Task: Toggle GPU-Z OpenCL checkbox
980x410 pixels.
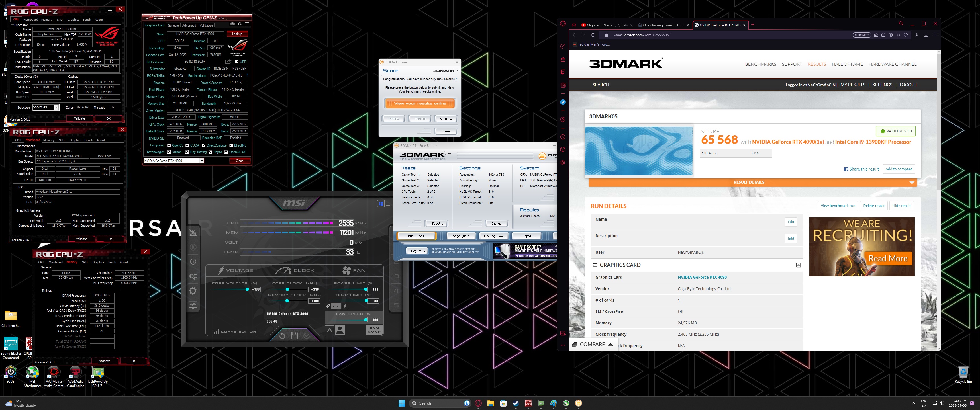Action: (x=169, y=145)
